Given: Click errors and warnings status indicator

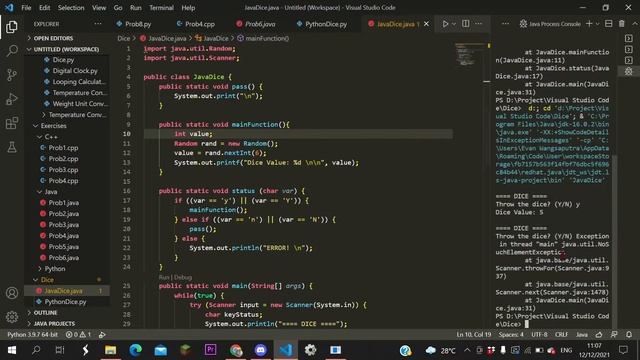Looking at the screenshot, I should pos(78,334).
